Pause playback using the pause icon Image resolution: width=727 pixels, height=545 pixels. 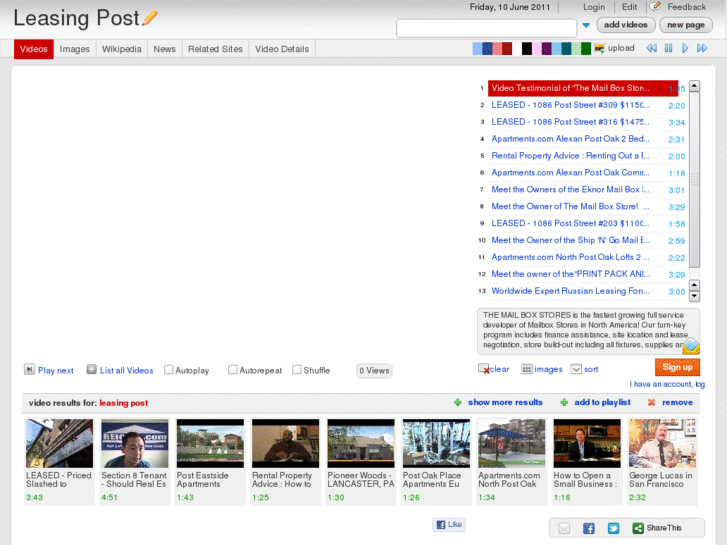tap(668, 48)
